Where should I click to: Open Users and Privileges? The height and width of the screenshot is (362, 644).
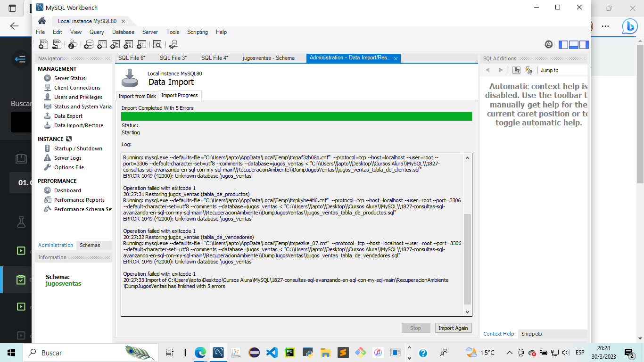(x=78, y=97)
